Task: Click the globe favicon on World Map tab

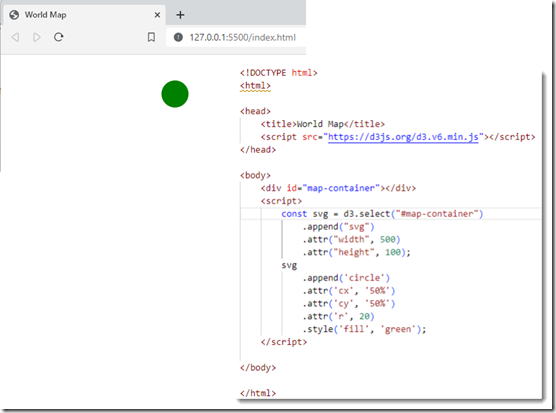Action: click(x=14, y=15)
